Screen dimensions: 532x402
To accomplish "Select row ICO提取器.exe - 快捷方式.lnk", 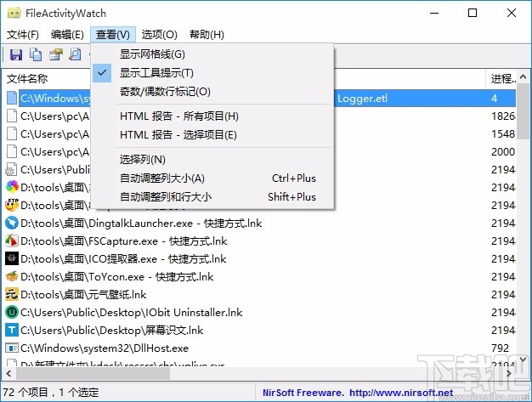I will pyautogui.click(x=123, y=259).
